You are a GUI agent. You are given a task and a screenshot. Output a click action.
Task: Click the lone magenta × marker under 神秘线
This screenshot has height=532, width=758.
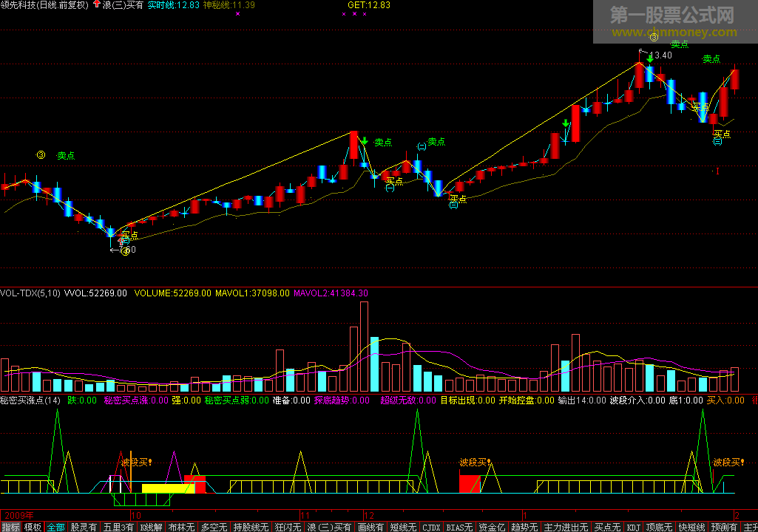[x=237, y=14]
